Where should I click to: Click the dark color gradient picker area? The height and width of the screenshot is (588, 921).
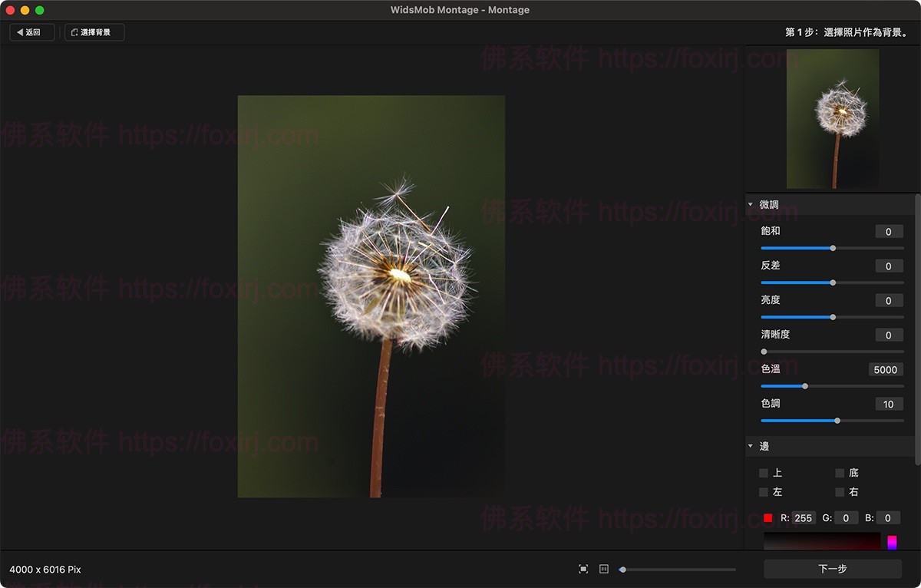[822, 541]
